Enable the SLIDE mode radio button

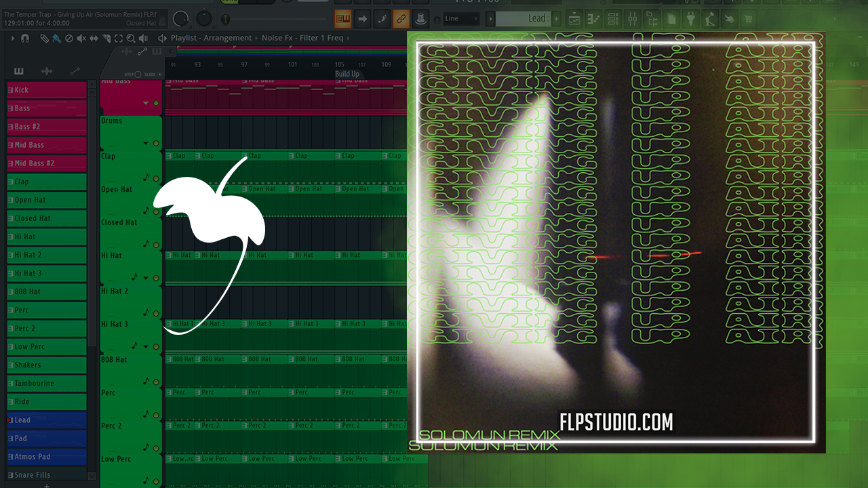(160, 74)
